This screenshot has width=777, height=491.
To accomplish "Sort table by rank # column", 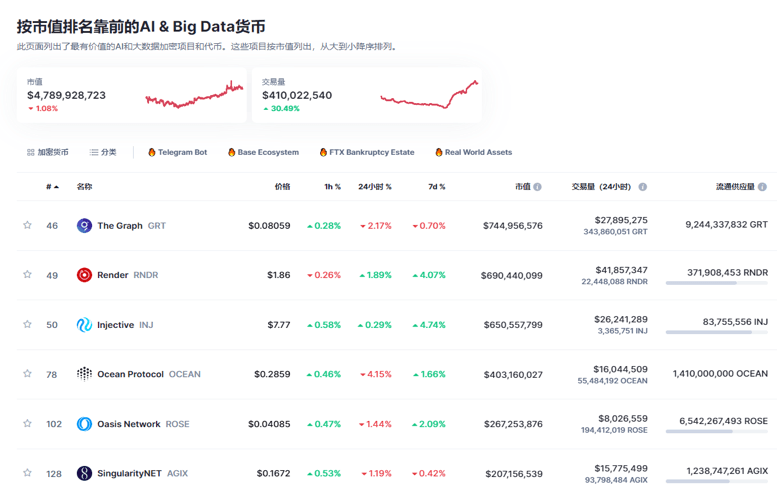I will click(51, 187).
